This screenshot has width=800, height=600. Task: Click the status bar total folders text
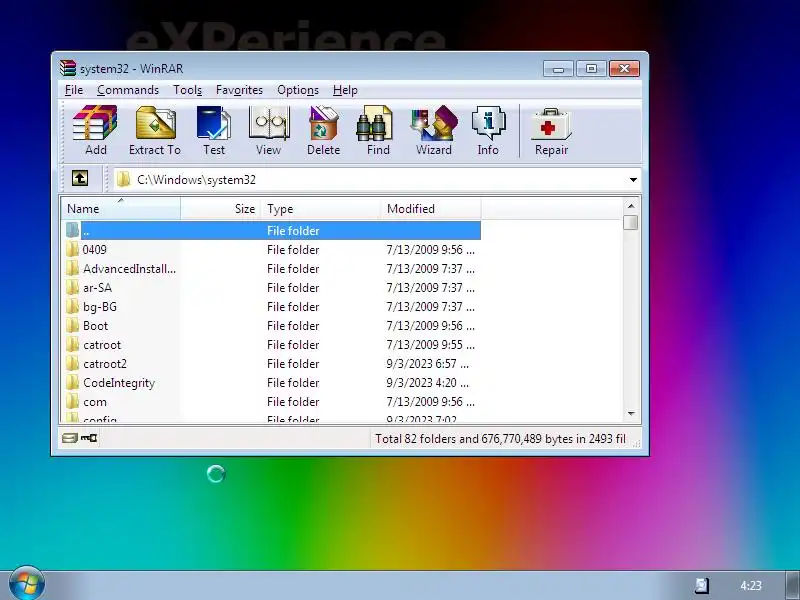click(500, 438)
